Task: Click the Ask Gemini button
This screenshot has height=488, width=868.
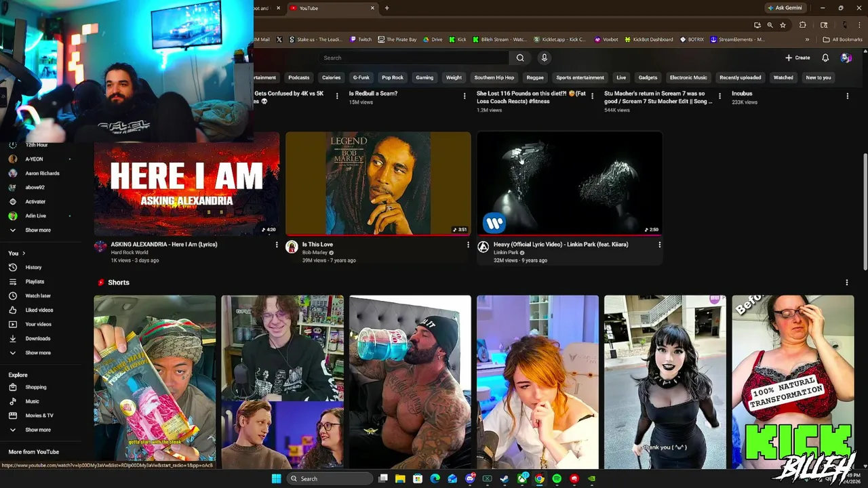Action: [x=785, y=8]
